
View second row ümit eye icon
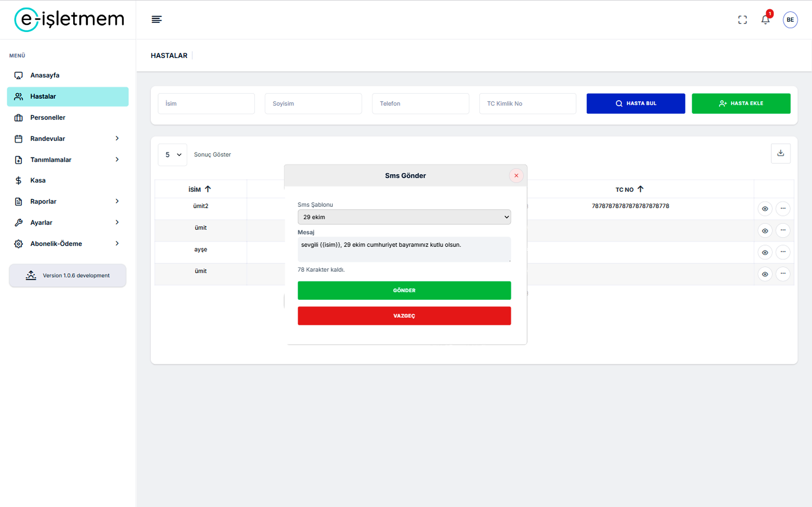pyautogui.click(x=765, y=231)
